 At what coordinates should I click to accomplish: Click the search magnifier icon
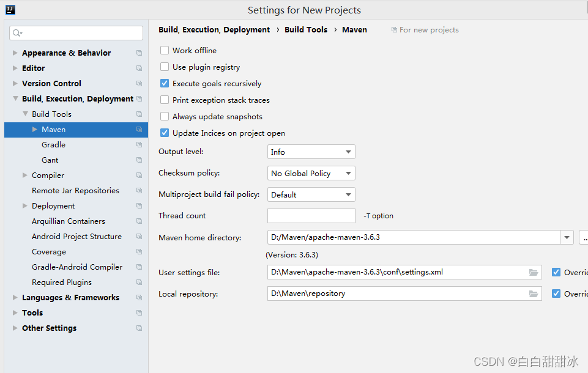pos(17,33)
